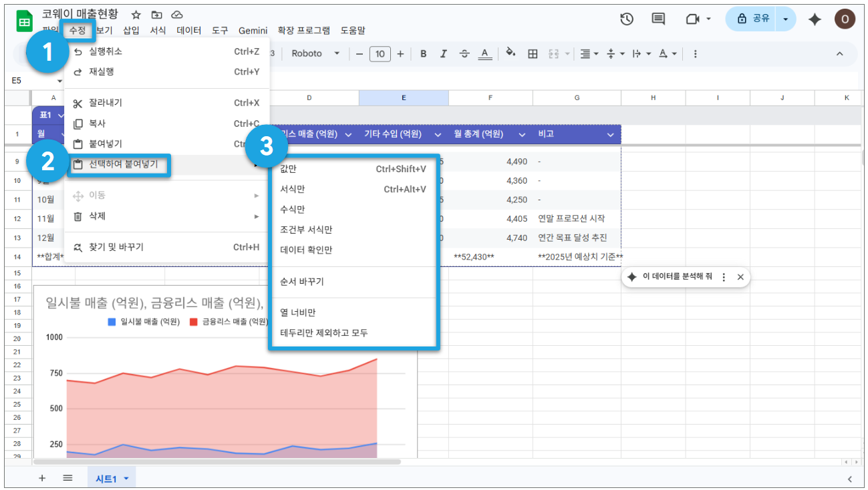
Task: Click the font size input field
Action: click(x=380, y=54)
